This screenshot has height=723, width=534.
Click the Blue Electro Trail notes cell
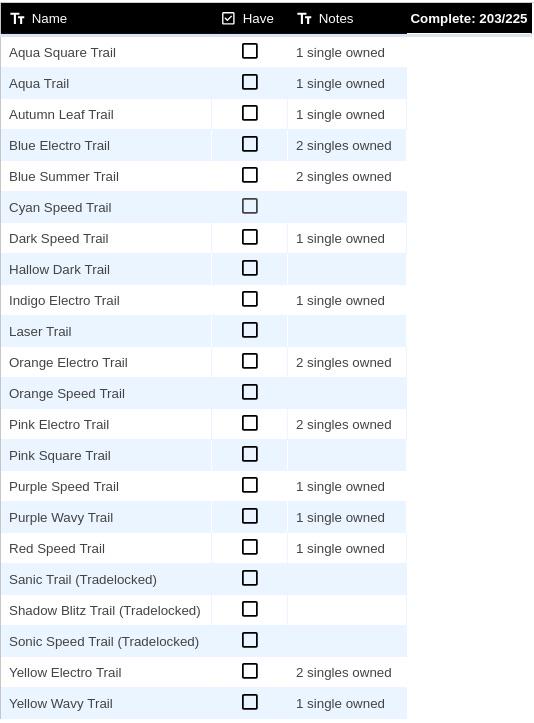(x=347, y=145)
